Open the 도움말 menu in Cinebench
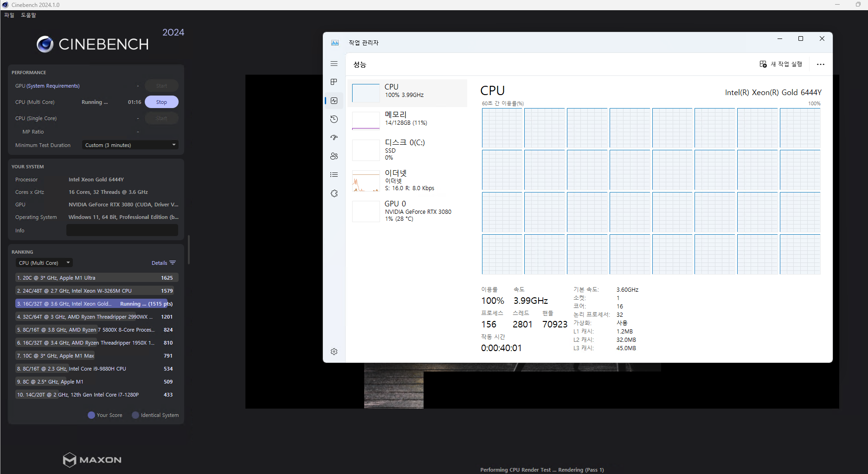 pyautogui.click(x=28, y=15)
